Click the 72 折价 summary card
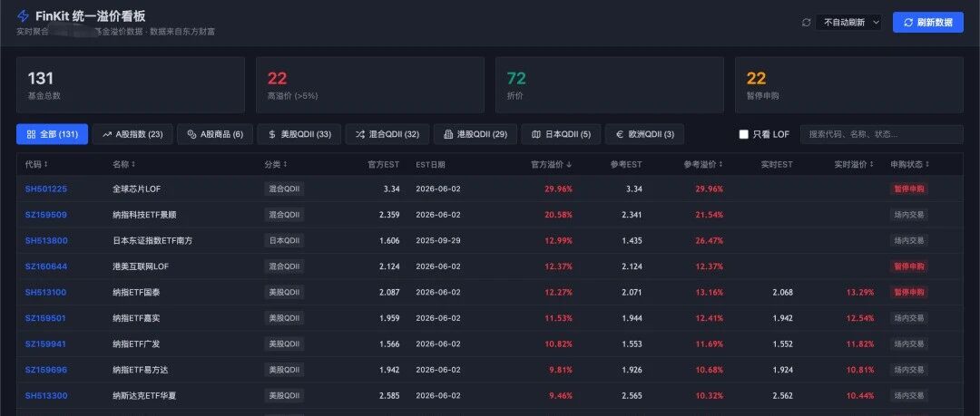Screen dimensions: 980x416 pos(610,85)
